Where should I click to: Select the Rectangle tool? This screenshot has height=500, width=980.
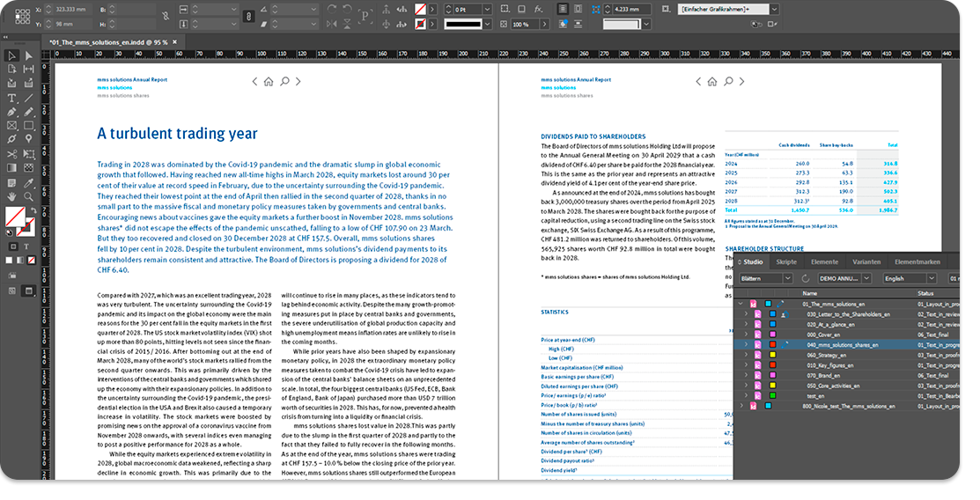28,126
